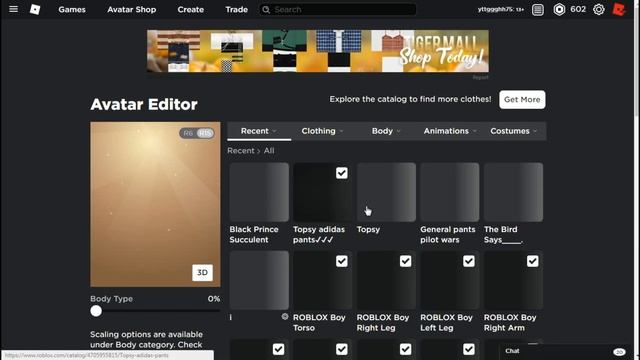The height and width of the screenshot is (360, 640).
Task: Click the All breadcrumb link
Action: [269, 151]
